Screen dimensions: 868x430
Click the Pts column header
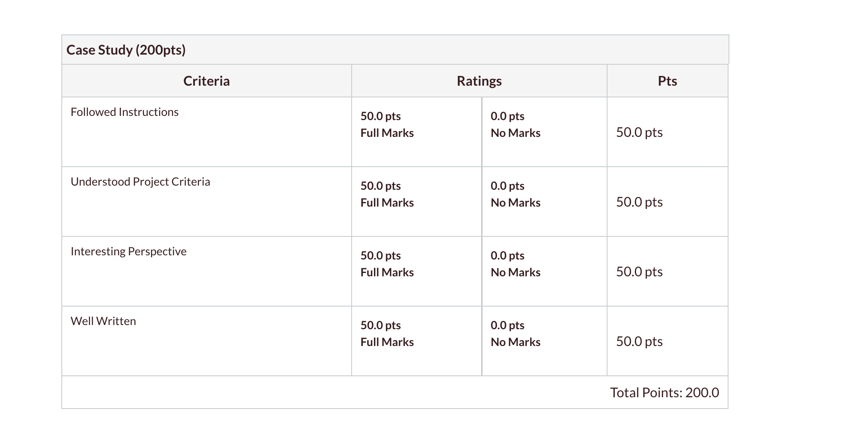668,81
